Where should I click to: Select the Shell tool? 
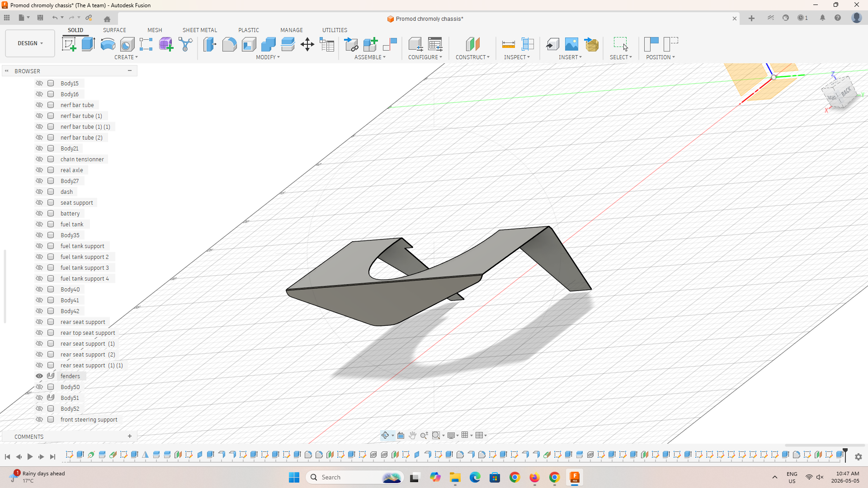(x=249, y=44)
